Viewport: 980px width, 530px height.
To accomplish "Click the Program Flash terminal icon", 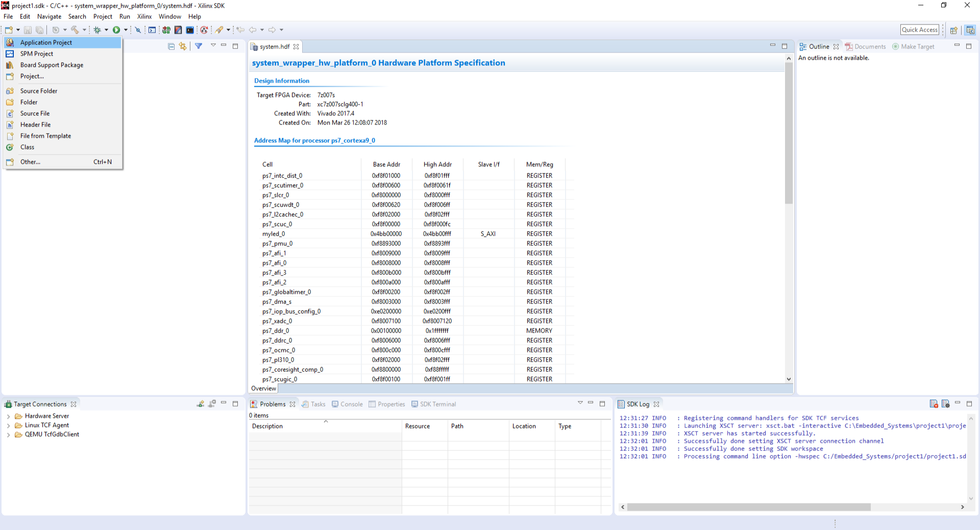I will click(x=190, y=30).
